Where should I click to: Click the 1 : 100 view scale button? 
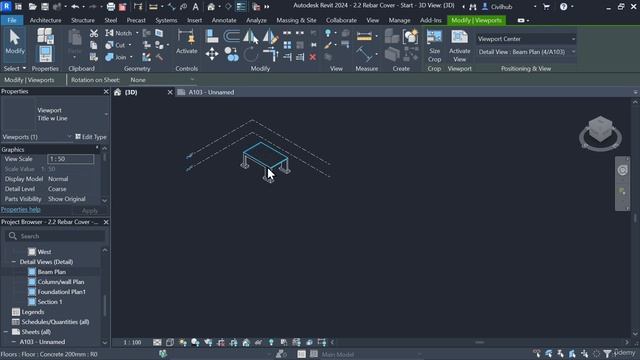[x=132, y=342]
